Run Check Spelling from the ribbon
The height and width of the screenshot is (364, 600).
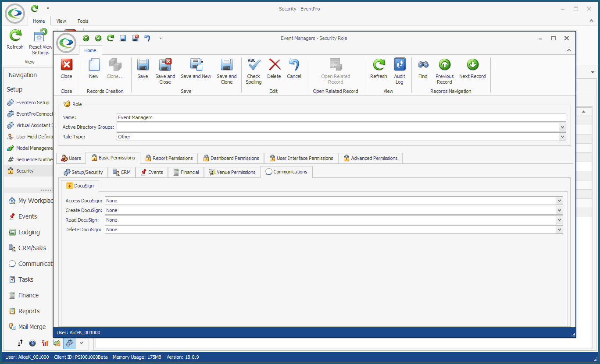[x=254, y=72]
